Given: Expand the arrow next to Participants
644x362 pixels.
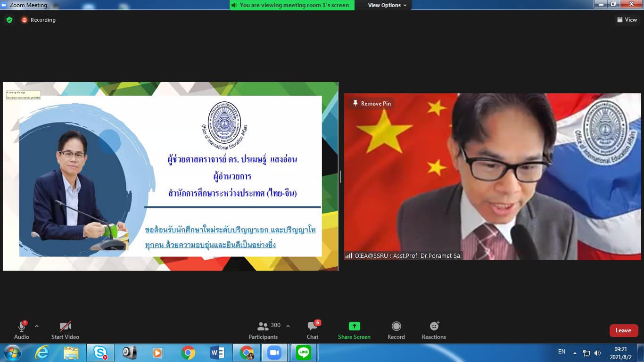Looking at the screenshot, I should (x=288, y=326).
